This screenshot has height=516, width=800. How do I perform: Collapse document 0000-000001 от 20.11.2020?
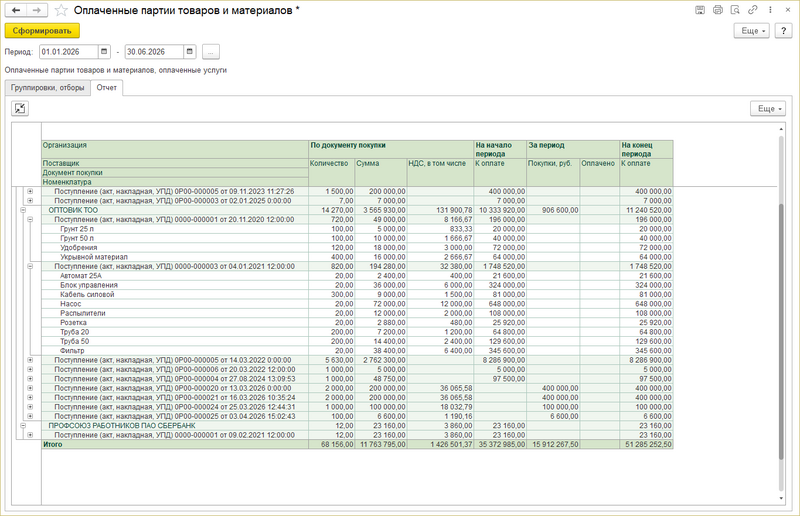pos(30,219)
